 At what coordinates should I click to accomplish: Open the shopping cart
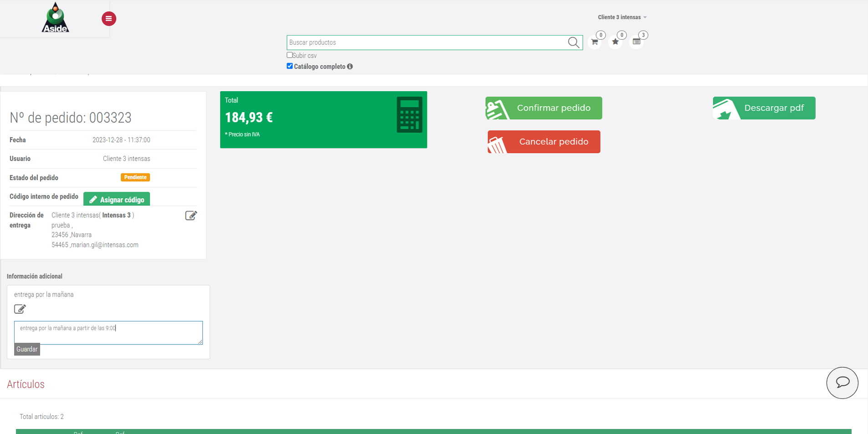click(x=595, y=42)
